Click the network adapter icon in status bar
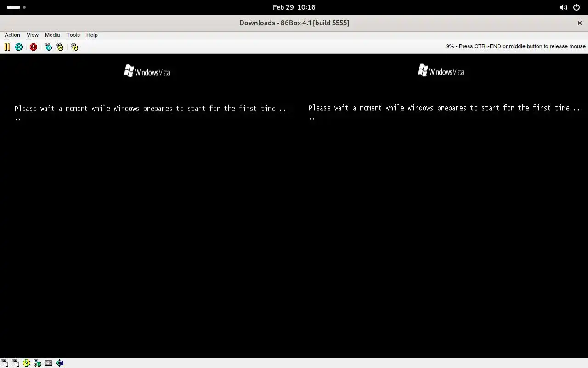This screenshot has height=368, width=588. coord(38,363)
